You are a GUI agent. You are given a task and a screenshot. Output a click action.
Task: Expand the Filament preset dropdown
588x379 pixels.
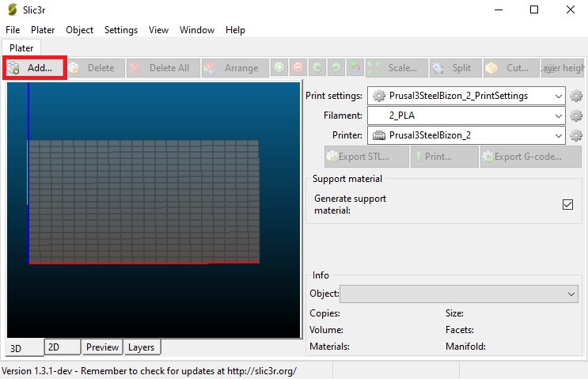click(x=559, y=116)
